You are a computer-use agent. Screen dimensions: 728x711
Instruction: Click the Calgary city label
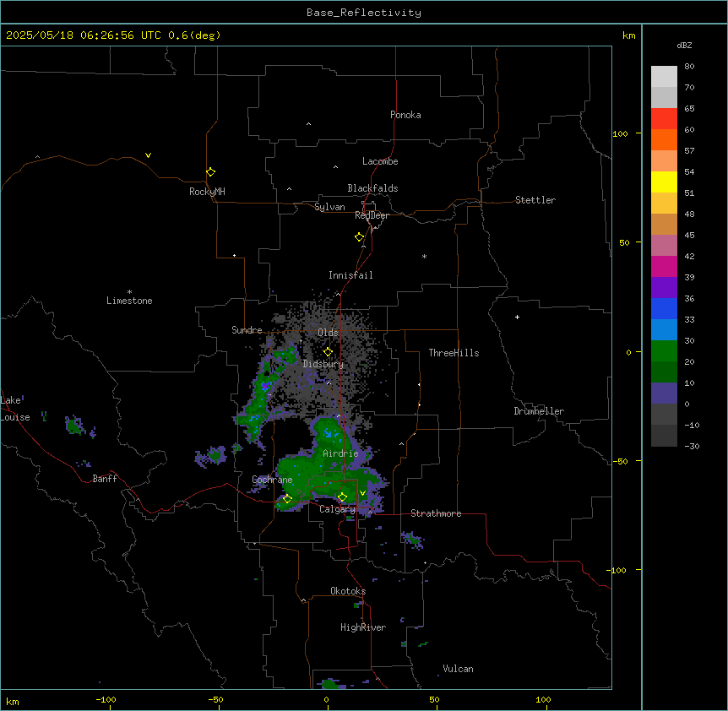(x=338, y=509)
